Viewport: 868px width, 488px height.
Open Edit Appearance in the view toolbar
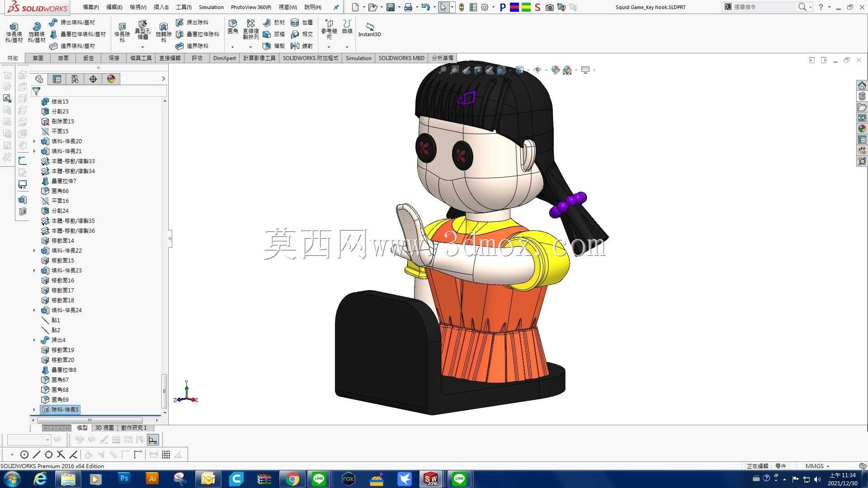pos(556,70)
